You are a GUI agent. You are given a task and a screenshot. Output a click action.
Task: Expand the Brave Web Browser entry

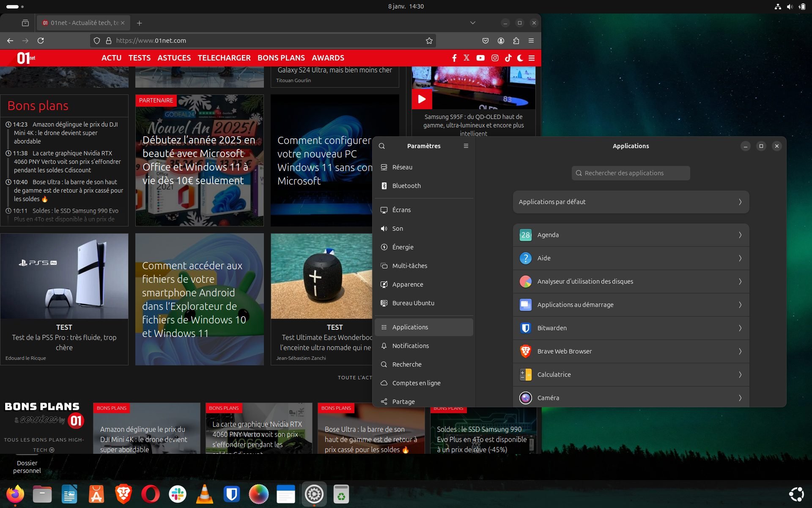tap(631, 351)
